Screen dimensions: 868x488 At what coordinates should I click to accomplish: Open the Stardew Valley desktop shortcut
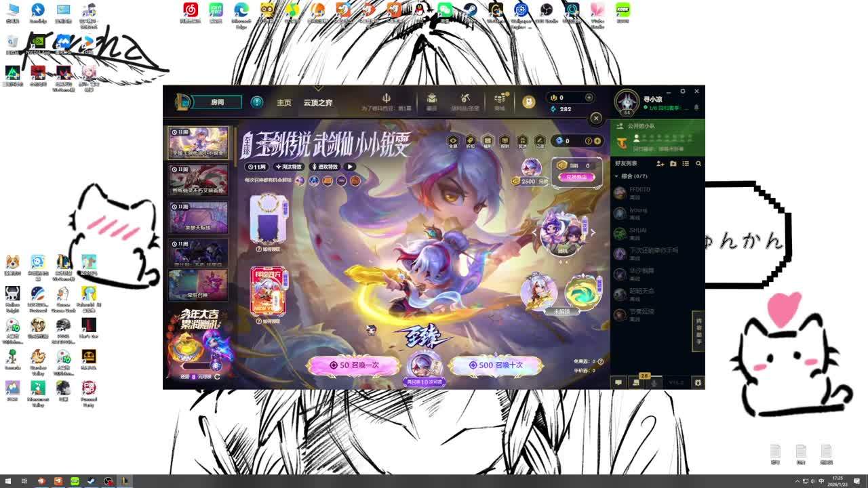coord(38,359)
